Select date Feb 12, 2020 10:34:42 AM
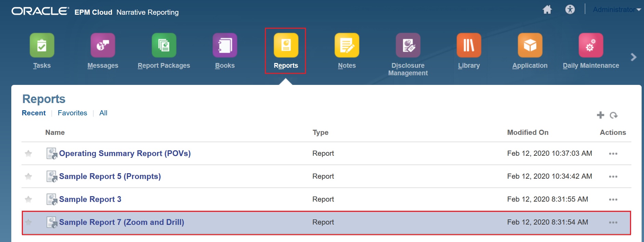Image resolution: width=644 pixels, height=242 pixels. tap(550, 176)
